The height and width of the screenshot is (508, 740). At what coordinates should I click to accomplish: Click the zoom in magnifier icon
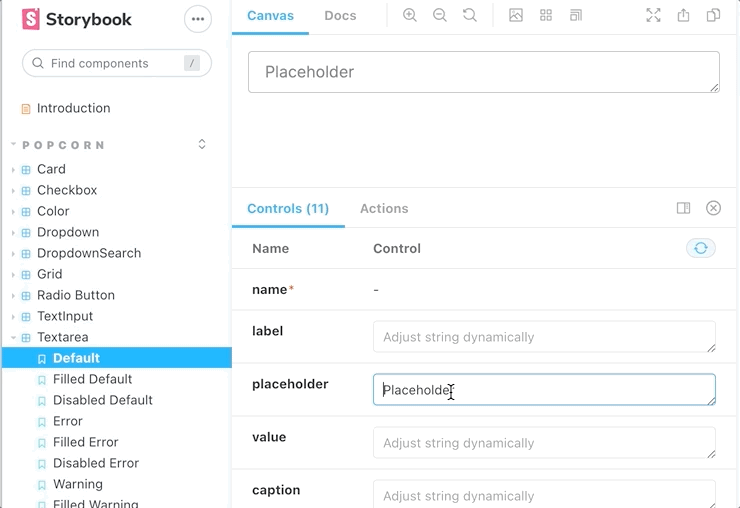click(x=410, y=15)
